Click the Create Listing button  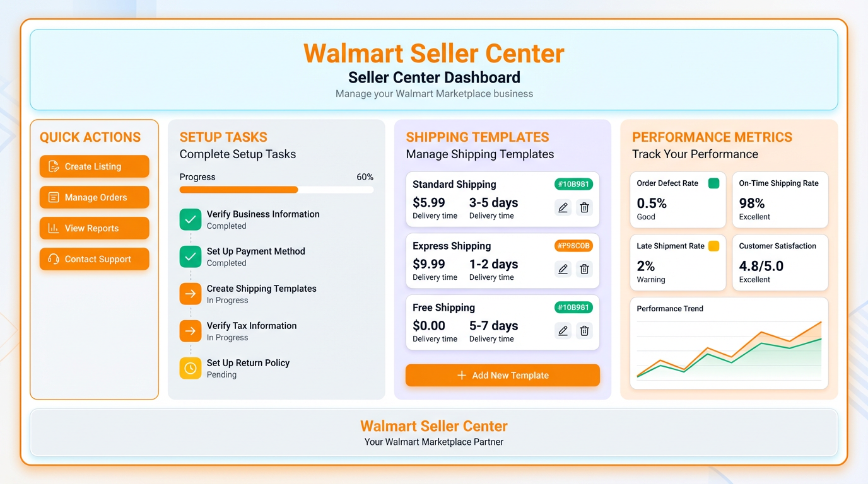click(x=93, y=166)
